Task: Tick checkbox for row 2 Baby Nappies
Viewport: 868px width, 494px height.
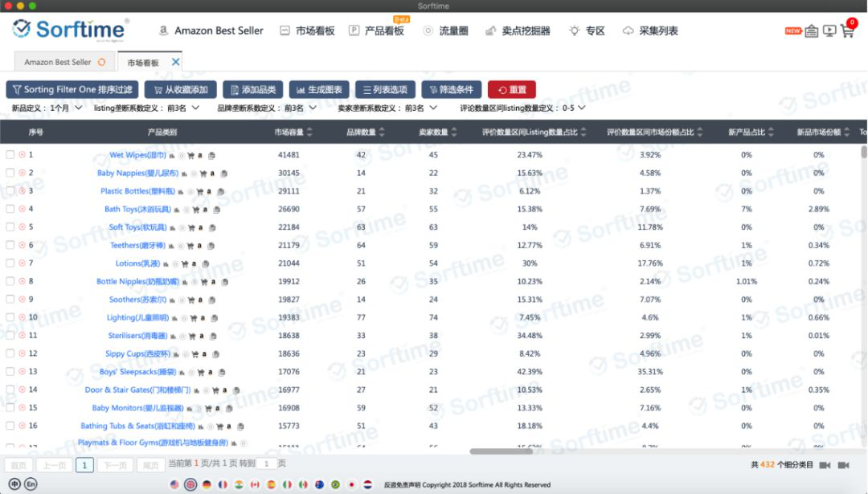Action: (10, 173)
